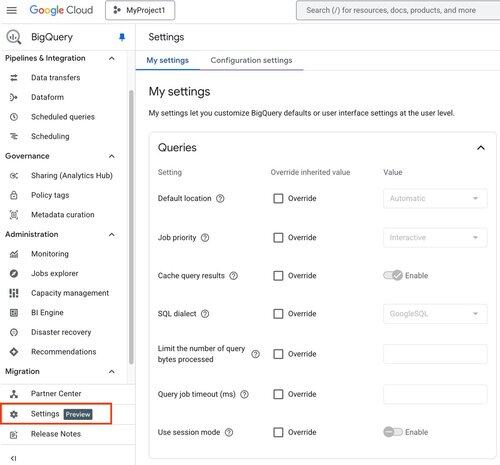Toggle the Cache query results Enable switch
The height and width of the screenshot is (465, 500).
coord(393,275)
